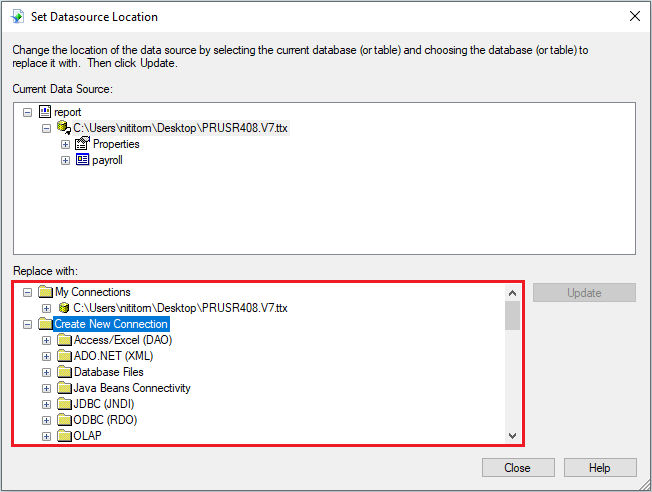Collapse the report root node

[x=27, y=113]
